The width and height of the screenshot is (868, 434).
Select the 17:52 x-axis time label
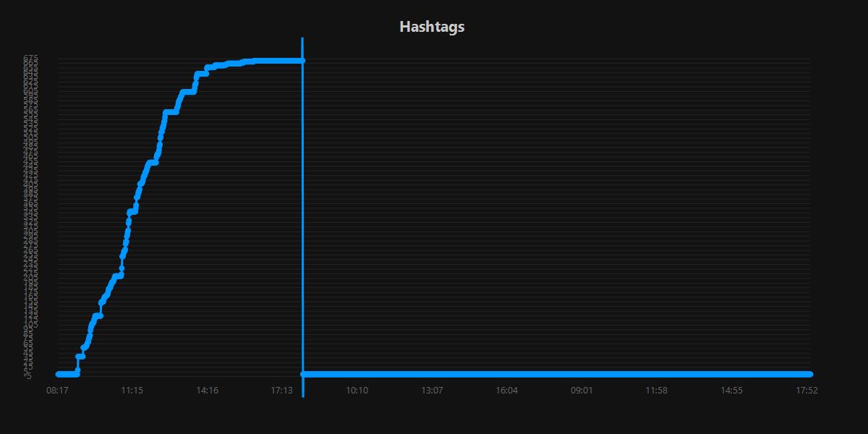point(806,391)
